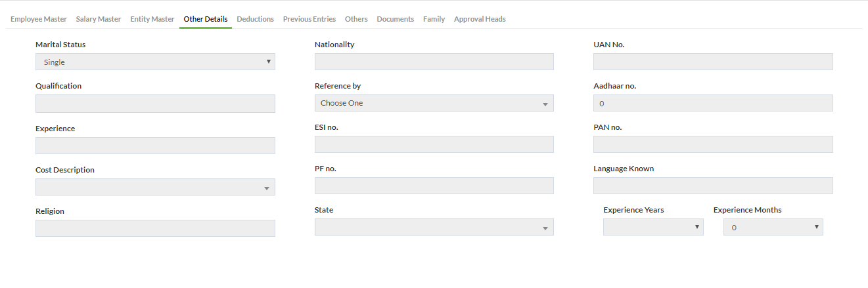Open the Previous Entries tab
The width and height of the screenshot is (868, 288).
(309, 19)
